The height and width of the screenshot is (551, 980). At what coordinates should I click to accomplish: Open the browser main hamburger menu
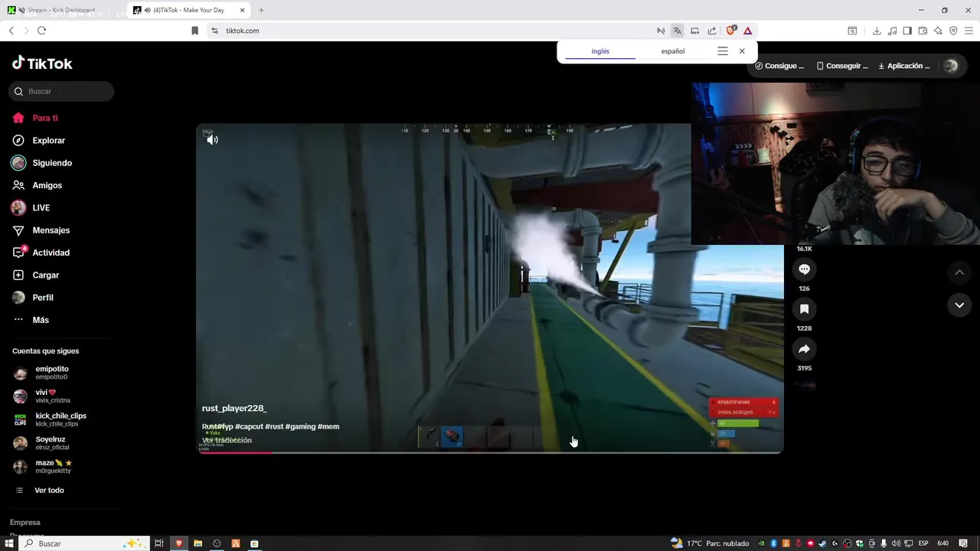(x=969, y=31)
